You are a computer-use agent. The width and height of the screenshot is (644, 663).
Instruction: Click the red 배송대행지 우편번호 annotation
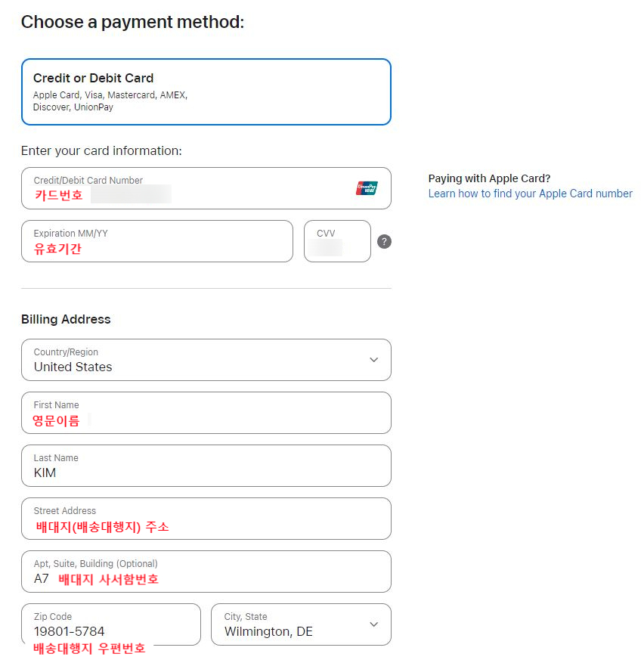coord(89,649)
